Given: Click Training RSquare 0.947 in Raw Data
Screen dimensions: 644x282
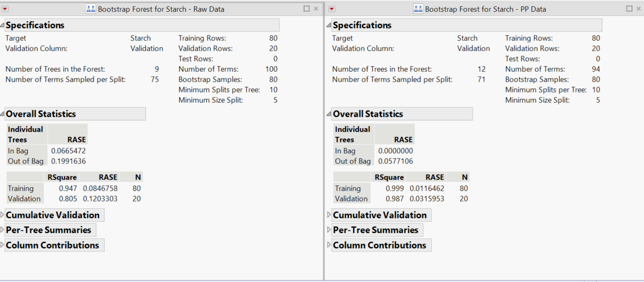Looking at the screenshot, I should coord(68,188).
